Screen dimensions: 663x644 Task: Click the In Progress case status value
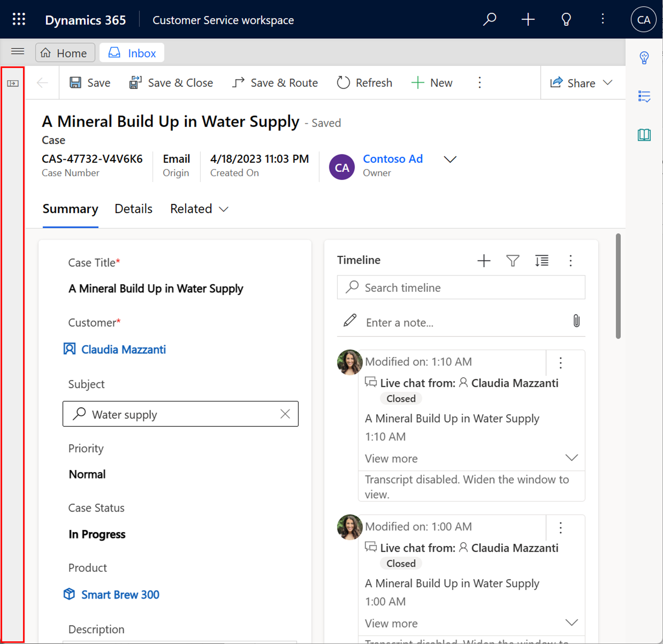coord(97,534)
